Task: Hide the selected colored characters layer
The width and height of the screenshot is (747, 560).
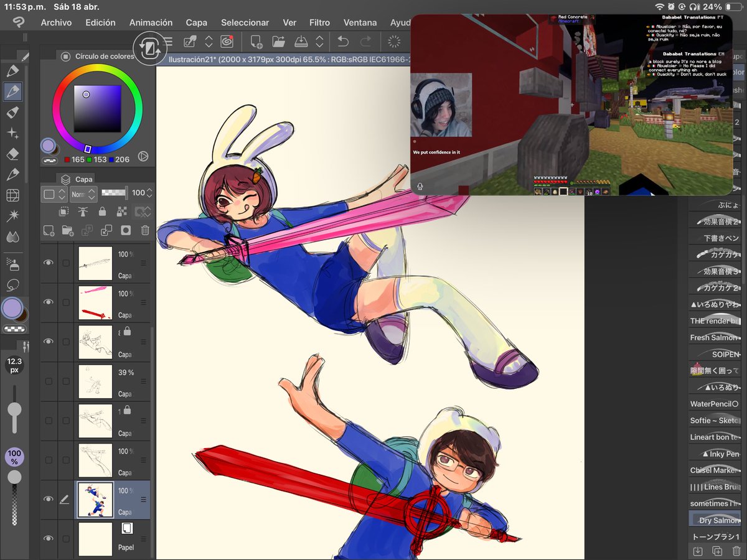Action: pyautogui.click(x=49, y=499)
